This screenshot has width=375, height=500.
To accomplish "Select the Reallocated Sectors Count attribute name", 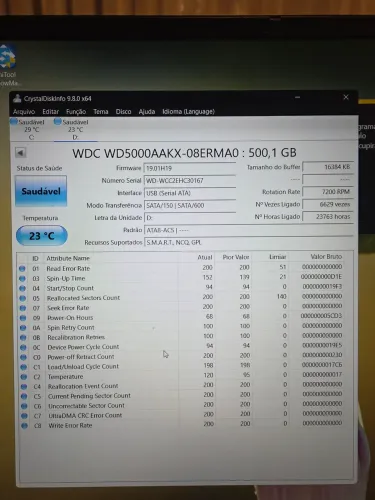I will [83, 298].
